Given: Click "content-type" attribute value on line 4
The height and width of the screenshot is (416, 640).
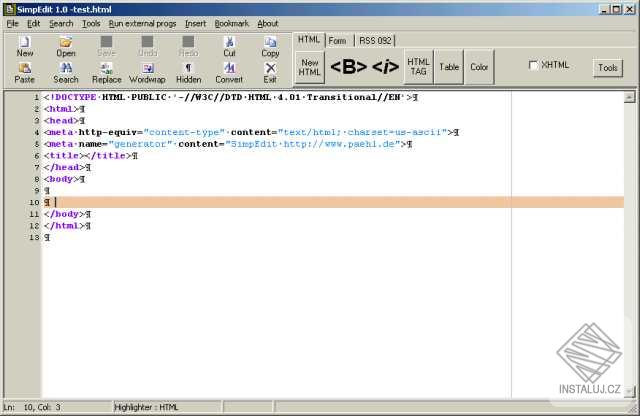Looking at the screenshot, I should pyautogui.click(x=184, y=132).
